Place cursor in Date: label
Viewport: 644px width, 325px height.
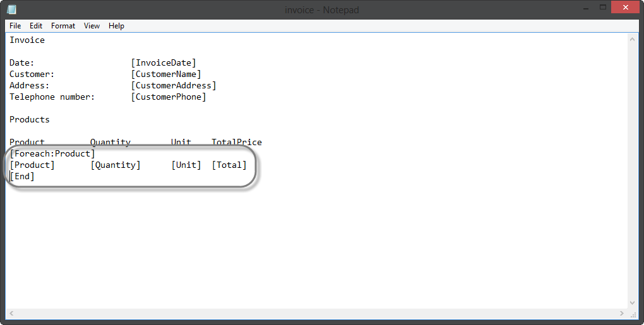(x=21, y=62)
